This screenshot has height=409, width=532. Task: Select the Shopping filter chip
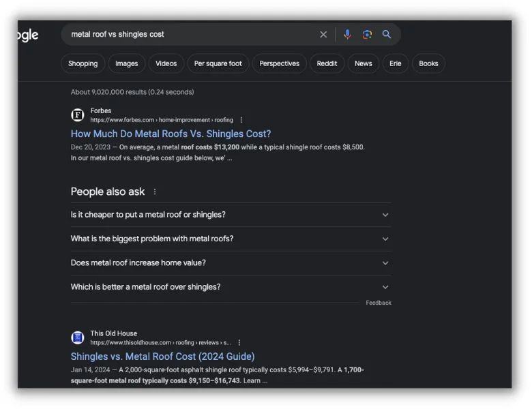(x=83, y=63)
